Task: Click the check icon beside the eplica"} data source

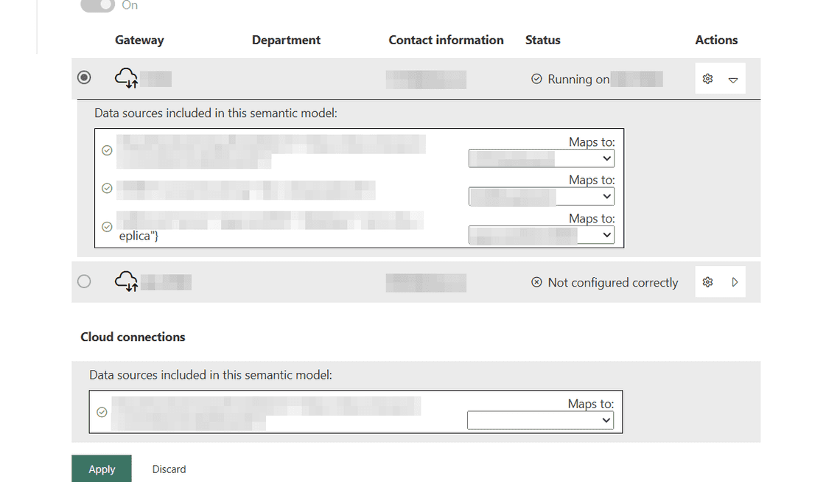Action: 107,226
